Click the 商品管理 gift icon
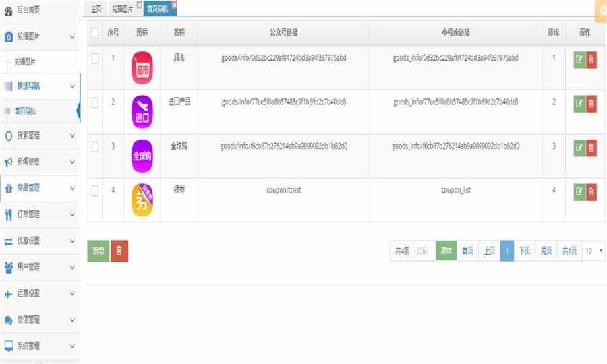This screenshot has height=364, width=607. pyautogui.click(x=9, y=188)
